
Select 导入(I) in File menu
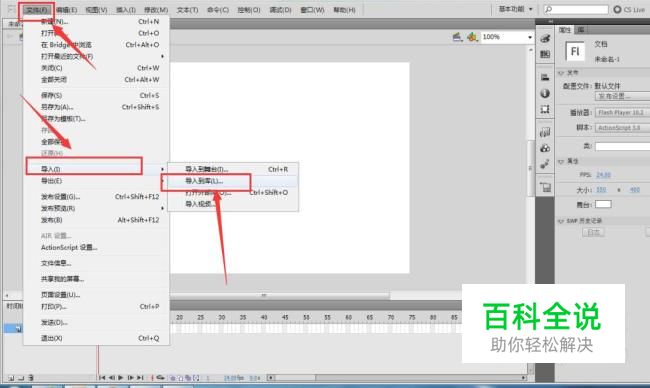point(96,169)
